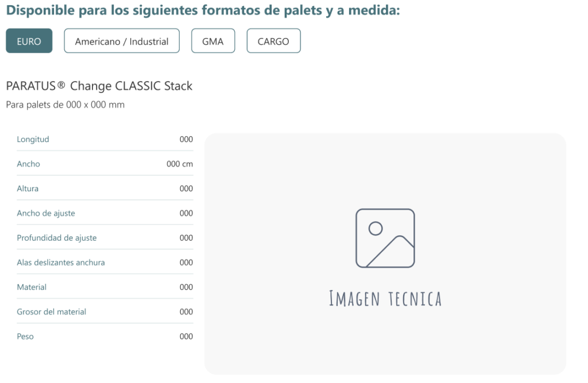
Task: Open the GMA pallet format tab
Action: tap(213, 41)
